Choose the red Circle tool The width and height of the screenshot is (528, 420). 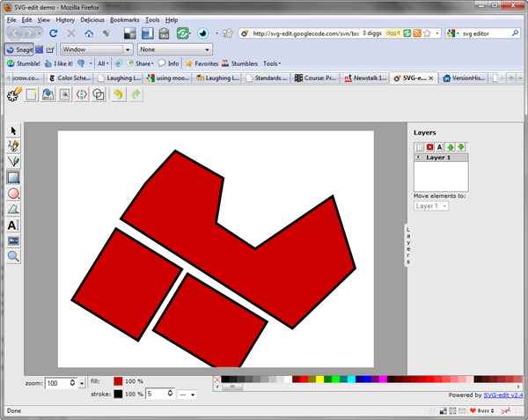[13, 194]
